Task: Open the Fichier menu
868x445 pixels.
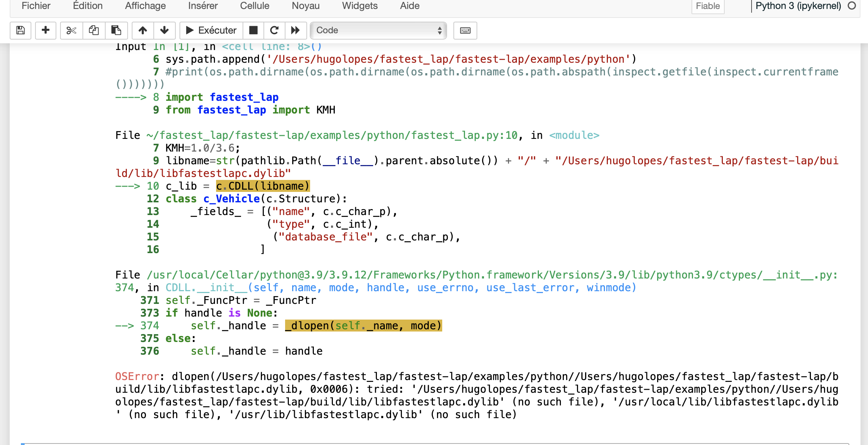Action: (36, 6)
